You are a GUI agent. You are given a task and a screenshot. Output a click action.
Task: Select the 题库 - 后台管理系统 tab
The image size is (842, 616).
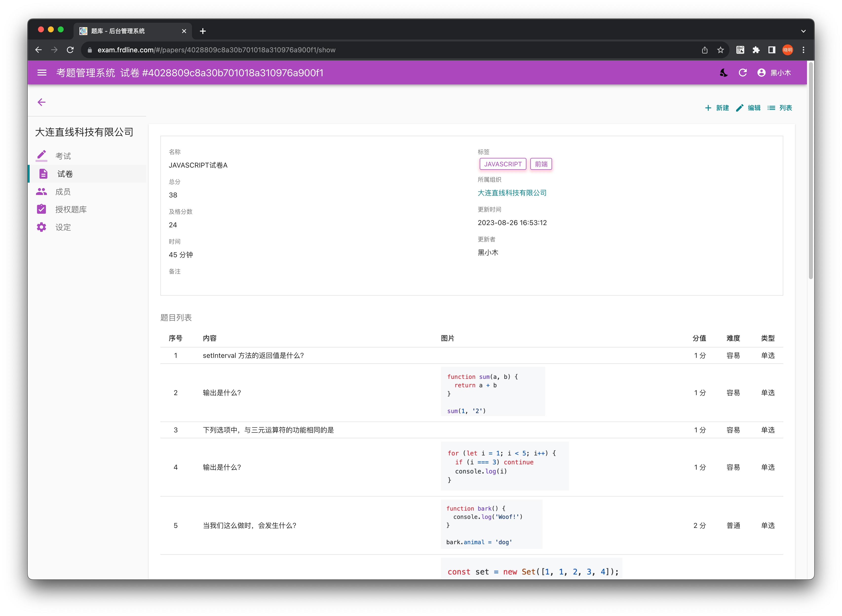132,31
